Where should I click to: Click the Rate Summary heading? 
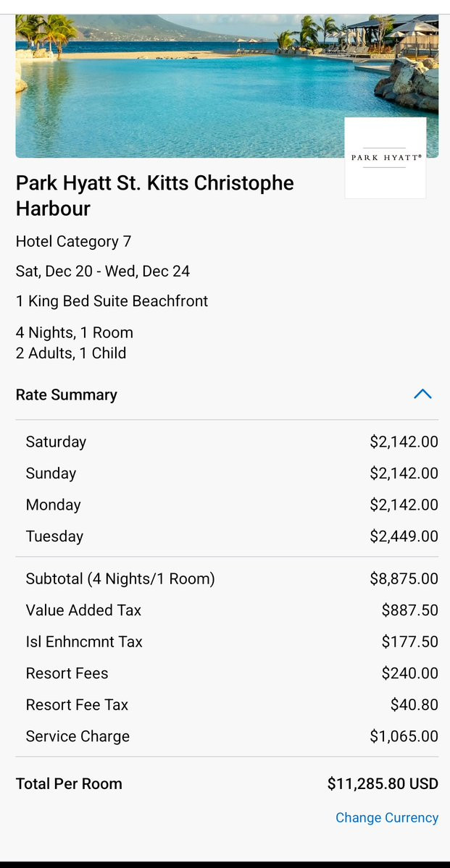click(67, 395)
